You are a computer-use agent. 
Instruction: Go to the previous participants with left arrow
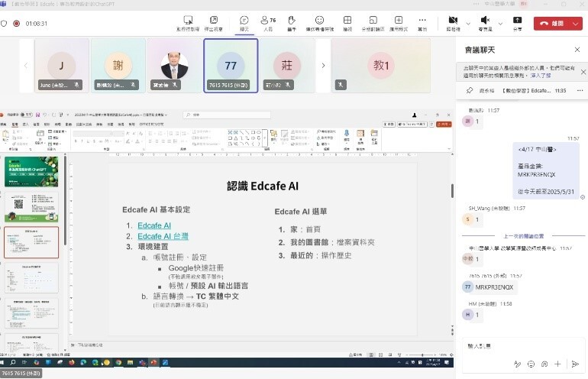point(26,65)
